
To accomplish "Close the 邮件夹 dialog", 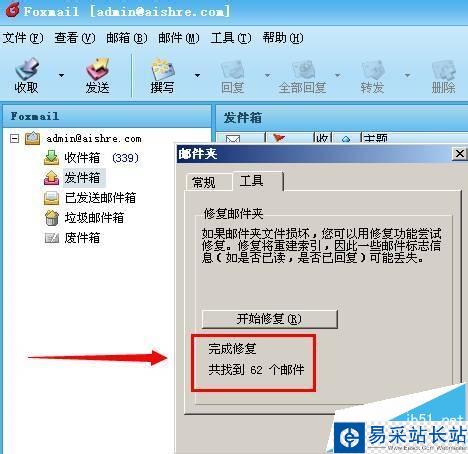I will pos(459,154).
